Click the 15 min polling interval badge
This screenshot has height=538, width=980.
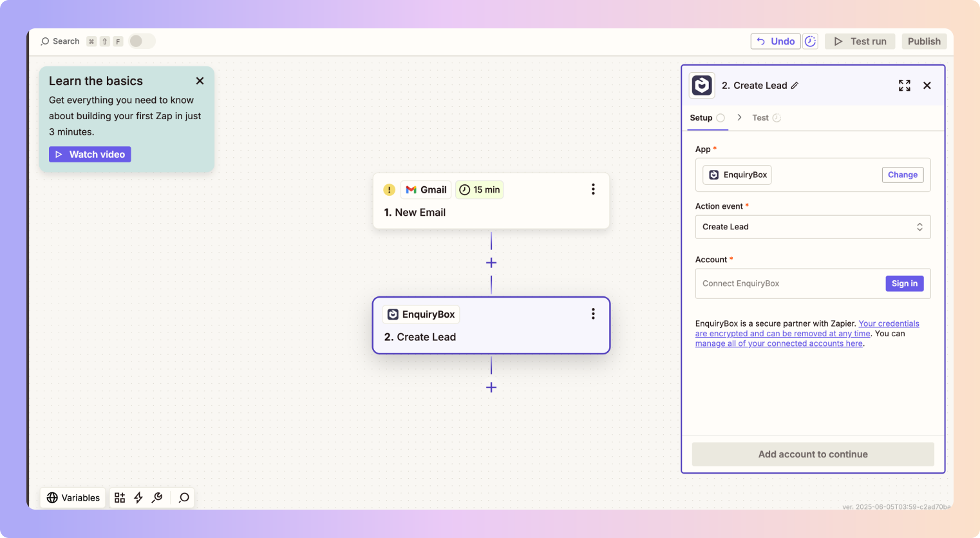(480, 189)
